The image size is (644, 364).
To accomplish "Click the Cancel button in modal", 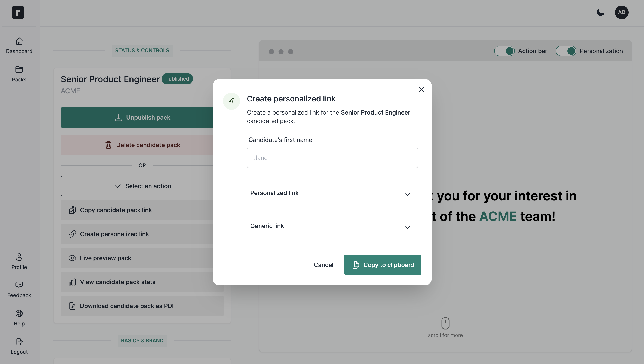I will (323, 264).
